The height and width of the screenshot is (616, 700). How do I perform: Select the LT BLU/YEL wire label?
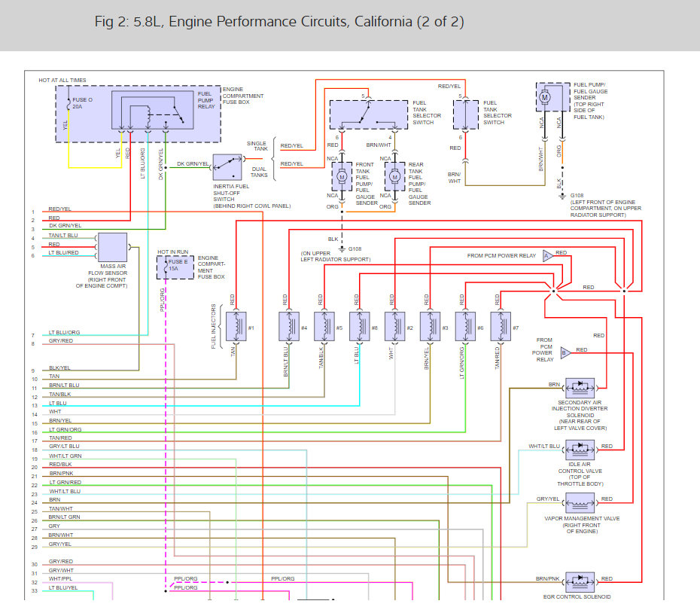click(x=63, y=588)
